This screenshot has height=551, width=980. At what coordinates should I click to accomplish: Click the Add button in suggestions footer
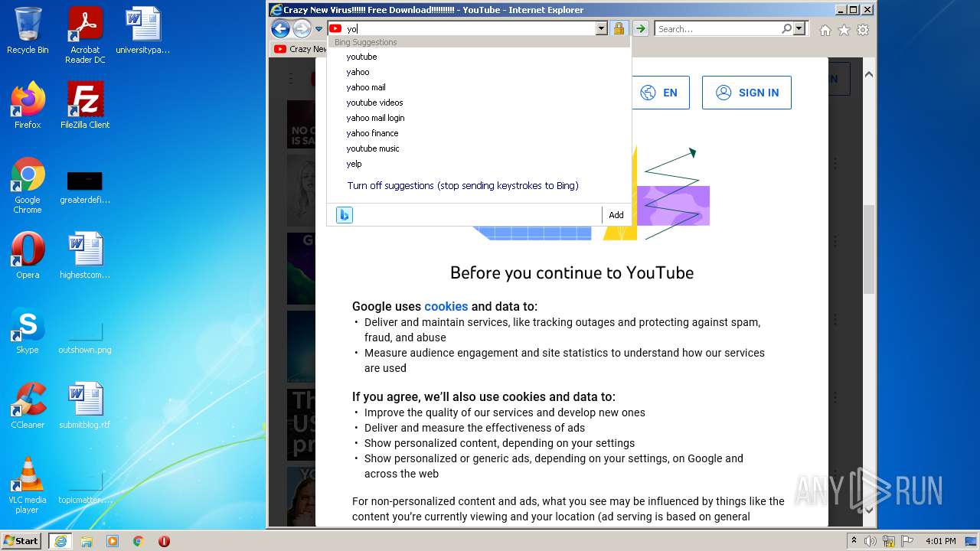point(616,215)
